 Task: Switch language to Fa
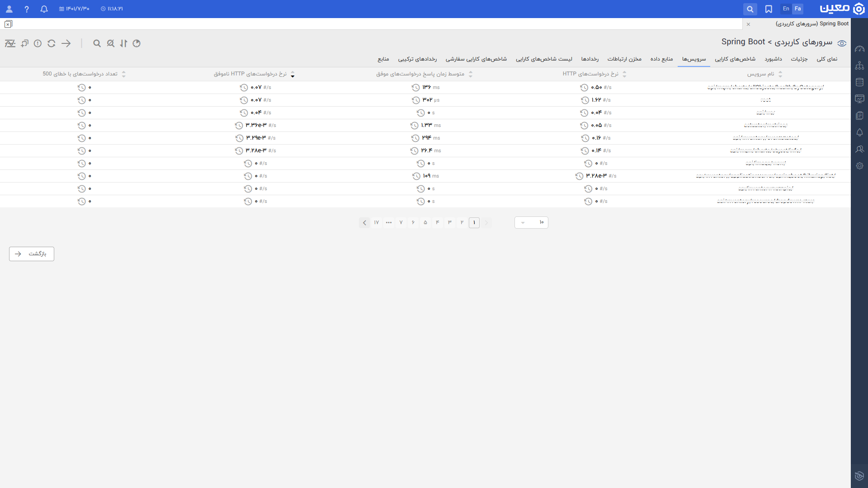click(x=797, y=9)
